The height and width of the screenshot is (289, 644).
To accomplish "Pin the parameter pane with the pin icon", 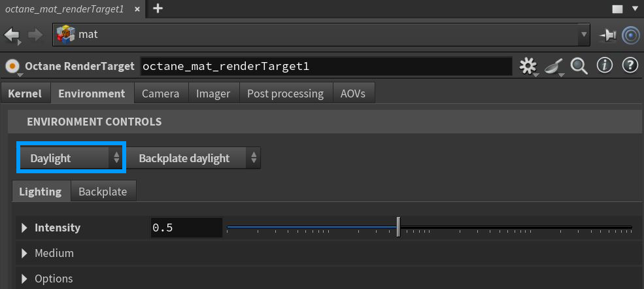I will coord(608,35).
